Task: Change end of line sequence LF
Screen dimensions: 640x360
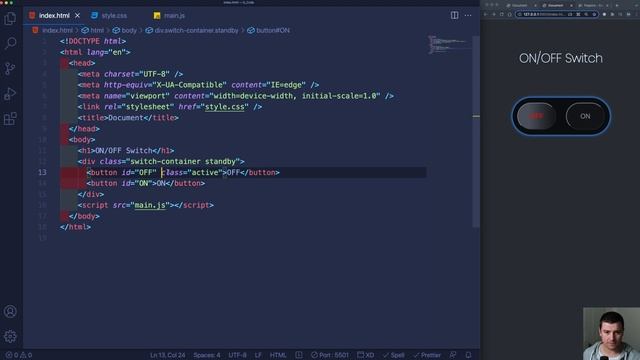Action: coord(258,355)
